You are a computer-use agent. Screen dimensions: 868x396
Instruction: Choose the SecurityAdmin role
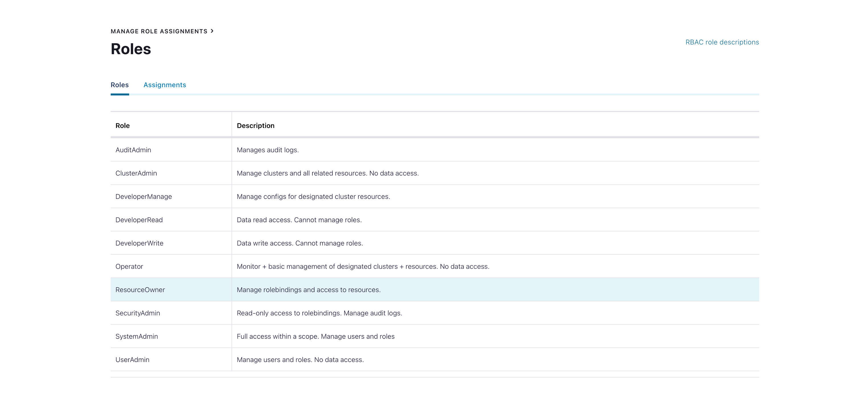click(138, 313)
